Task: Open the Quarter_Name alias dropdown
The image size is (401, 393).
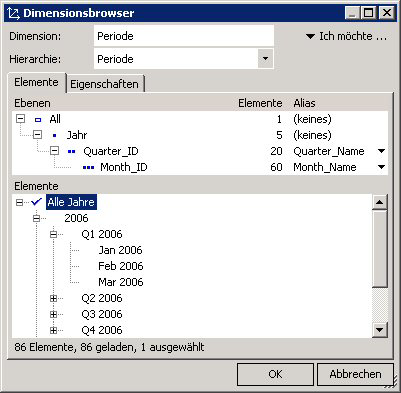Action: tap(381, 151)
